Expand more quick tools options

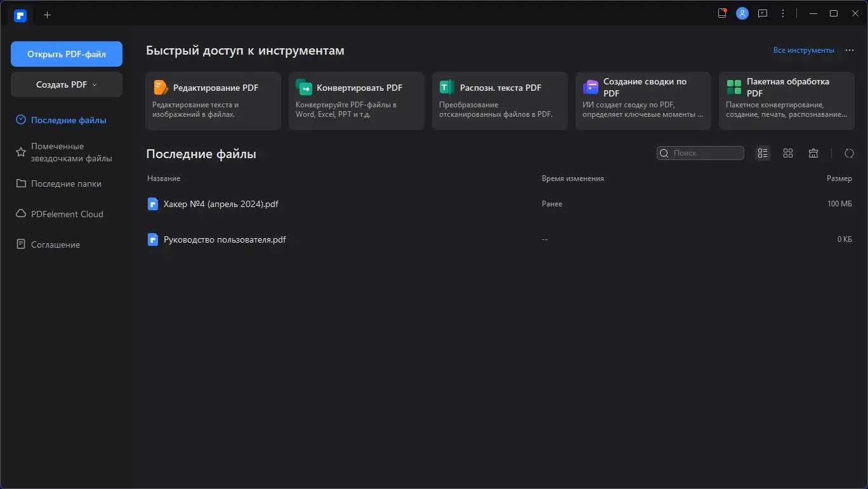click(x=849, y=50)
